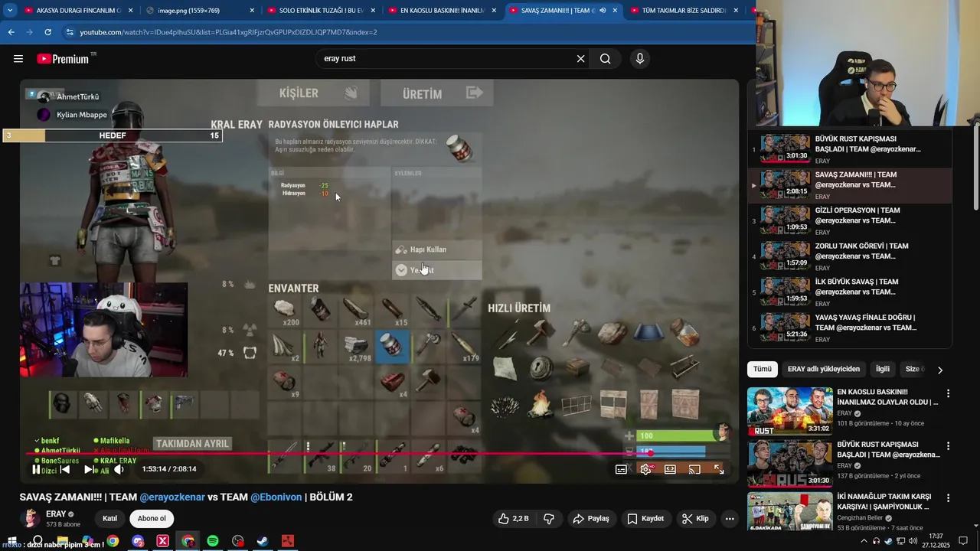Show hidden system tray icons
This screenshot has height=551, width=980.
point(864,541)
